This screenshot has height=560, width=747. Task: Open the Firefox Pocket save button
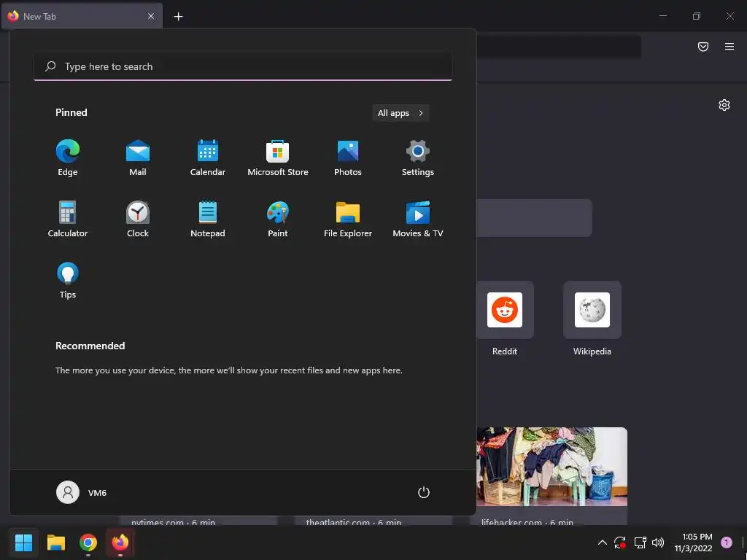coord(703,47)
